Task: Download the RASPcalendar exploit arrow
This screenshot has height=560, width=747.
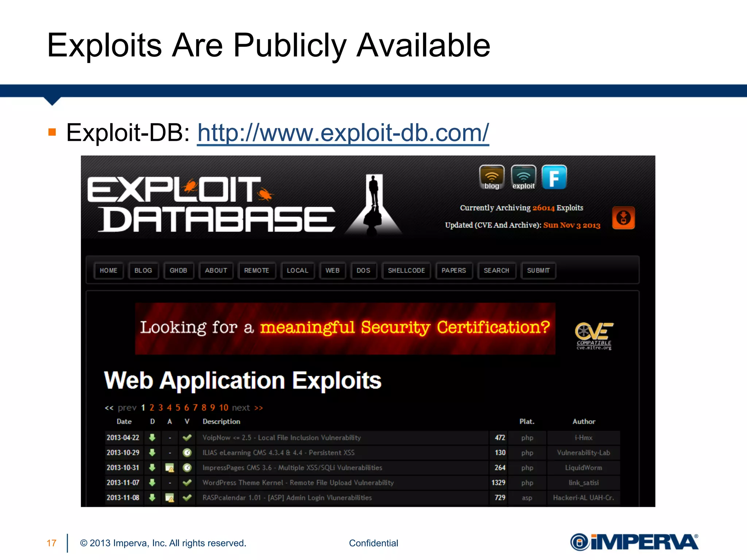Action: tap(152, 497)
